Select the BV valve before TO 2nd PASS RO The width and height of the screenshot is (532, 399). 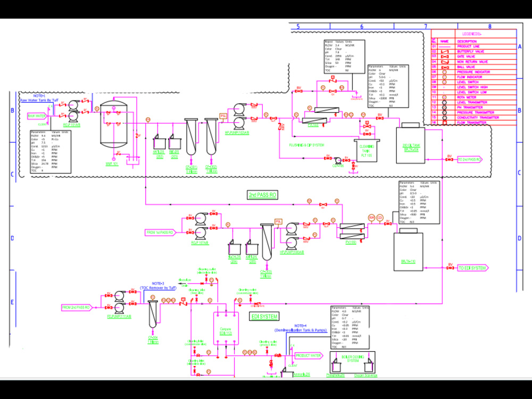(450, 159)
